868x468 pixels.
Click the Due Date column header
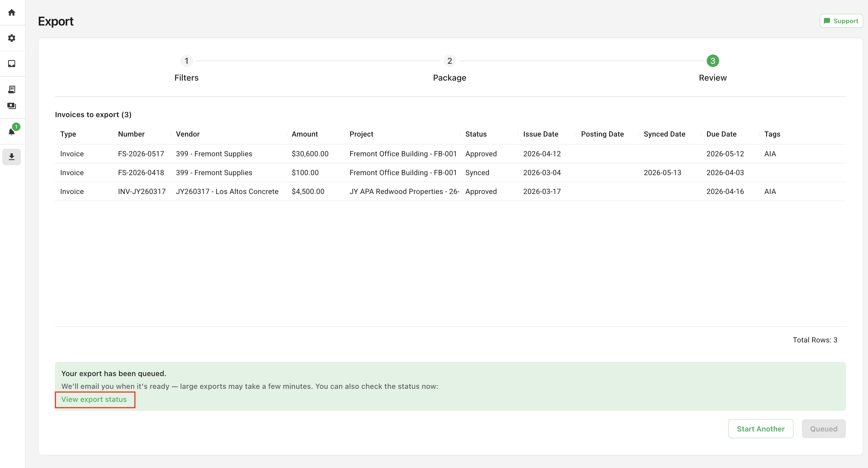[721, 134]
